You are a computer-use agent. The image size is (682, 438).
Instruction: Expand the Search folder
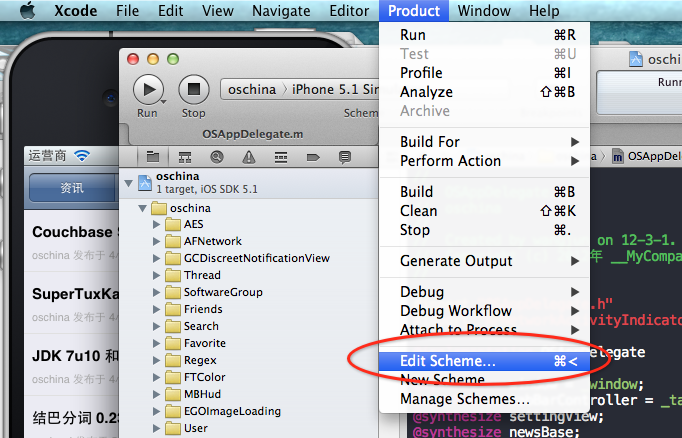(156, 326)
